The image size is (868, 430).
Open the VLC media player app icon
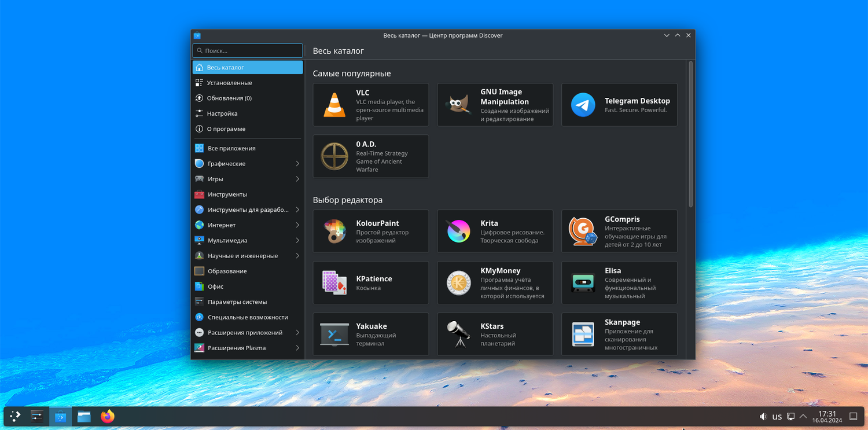pos(334,105)
